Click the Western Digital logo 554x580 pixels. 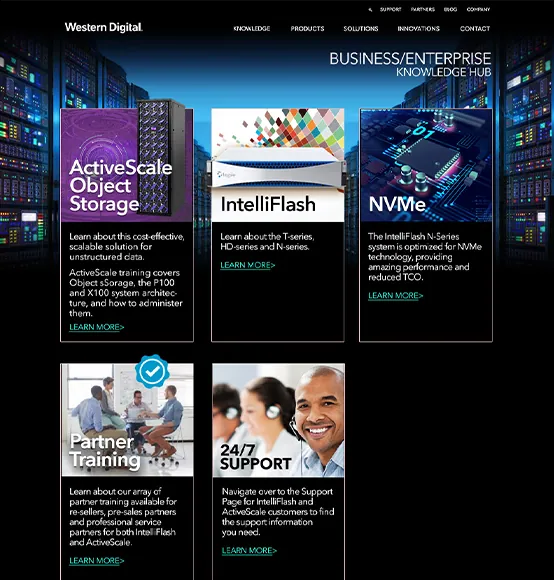104,27
